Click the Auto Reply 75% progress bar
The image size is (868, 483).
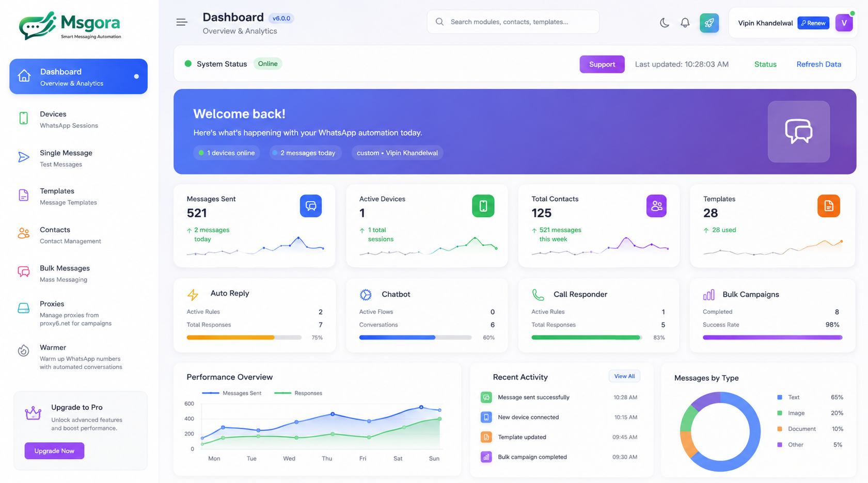coord(244,337)
